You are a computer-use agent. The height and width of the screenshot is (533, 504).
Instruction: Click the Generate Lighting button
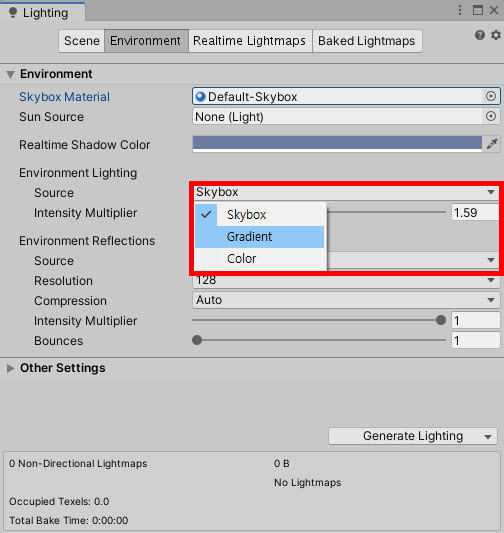click(x=413, y=436)
